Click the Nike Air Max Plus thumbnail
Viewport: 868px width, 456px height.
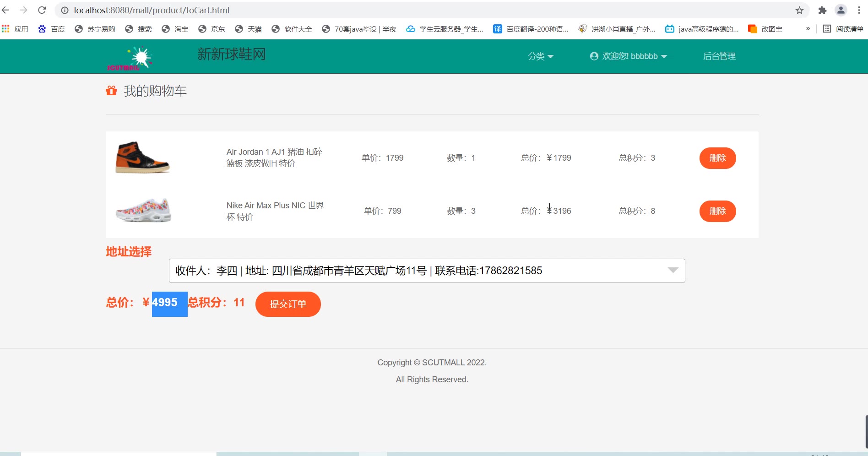point(143,211)
